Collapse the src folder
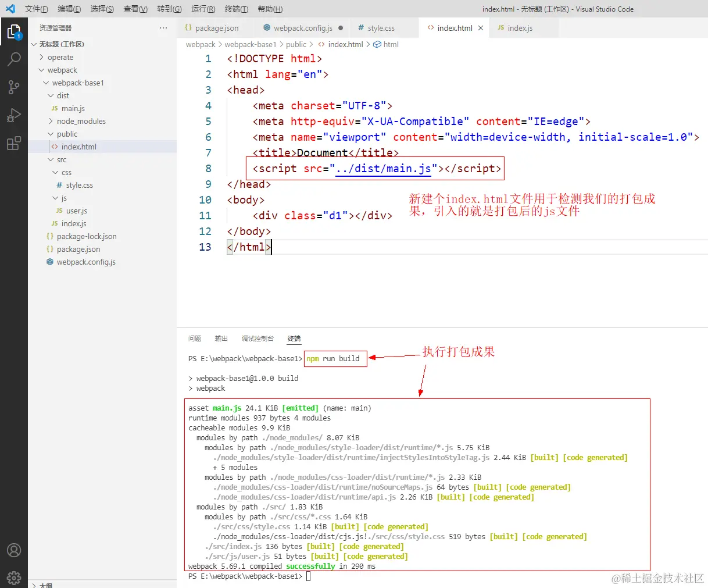 [51, 159]
